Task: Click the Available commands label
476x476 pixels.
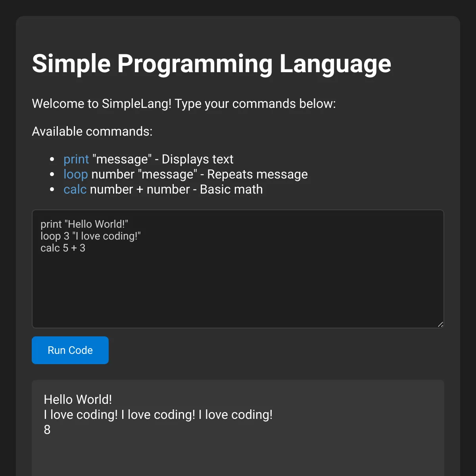Action: tap(92, 131)
